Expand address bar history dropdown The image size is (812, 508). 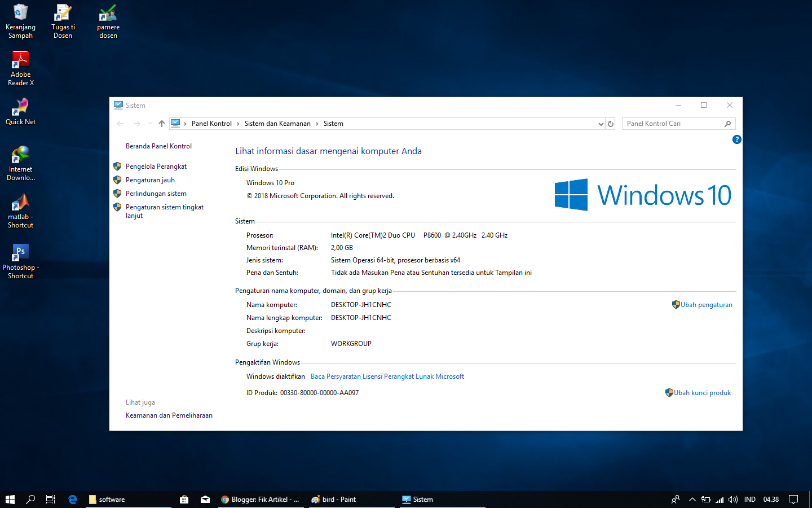(601, 124)
